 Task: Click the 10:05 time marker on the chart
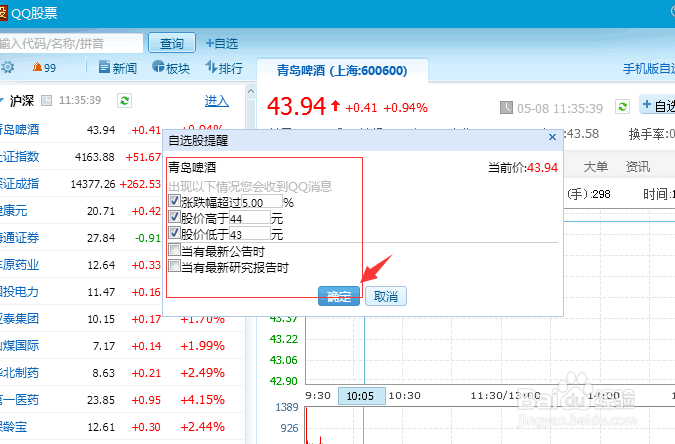(x=361, y=396)
